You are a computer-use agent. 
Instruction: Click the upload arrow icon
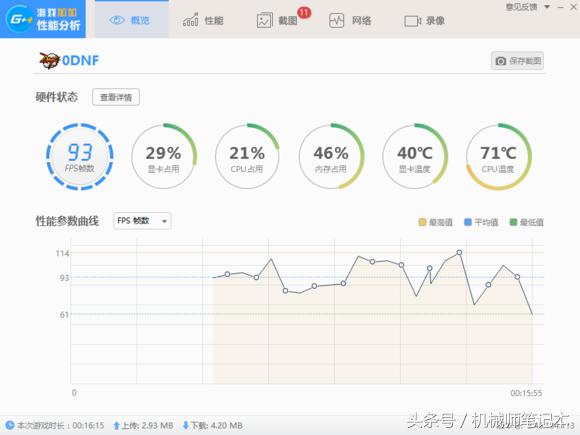(x=116, y=425)
